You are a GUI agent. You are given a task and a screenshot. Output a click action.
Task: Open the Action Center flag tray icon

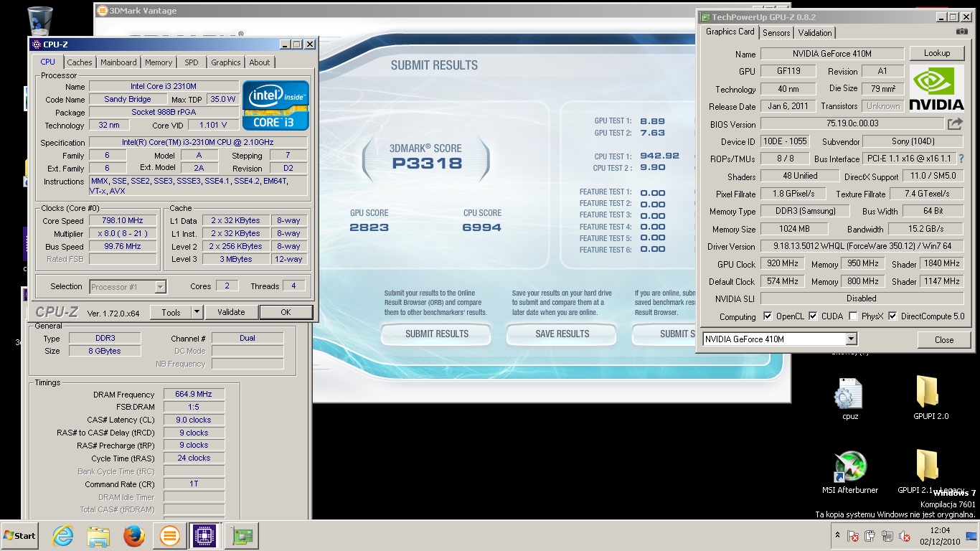[853, 536]
